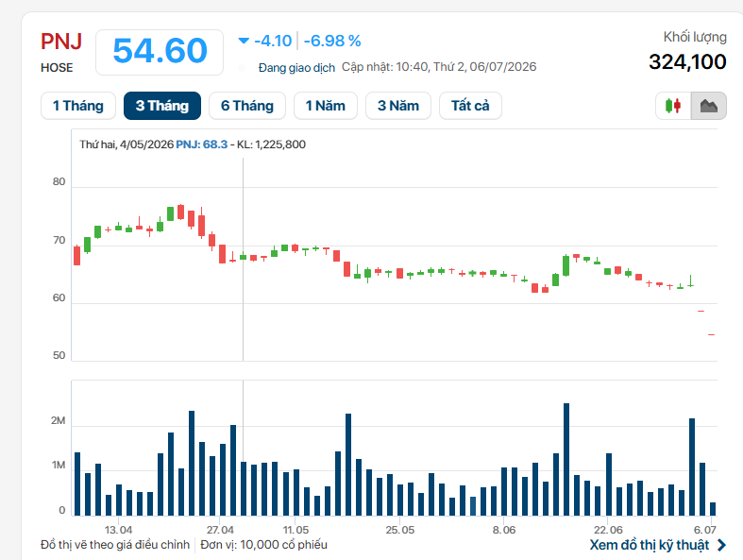Switch to candlestick chart view

673,105
